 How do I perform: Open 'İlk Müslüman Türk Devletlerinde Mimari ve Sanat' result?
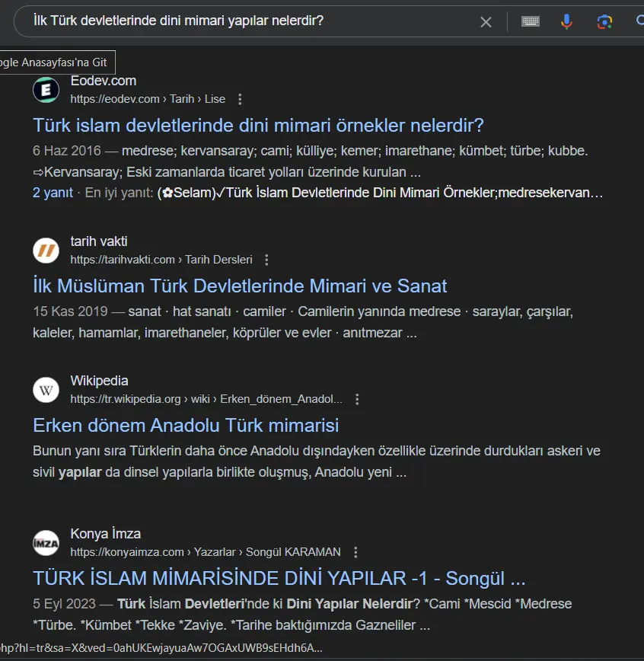240,286
